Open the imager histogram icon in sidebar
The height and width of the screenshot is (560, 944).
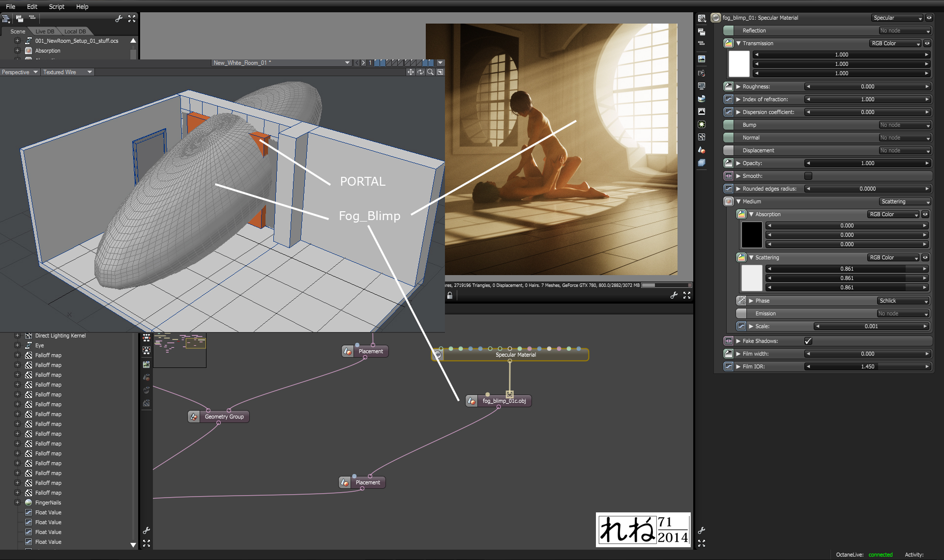pyautogui.click(x=702, y=112)
